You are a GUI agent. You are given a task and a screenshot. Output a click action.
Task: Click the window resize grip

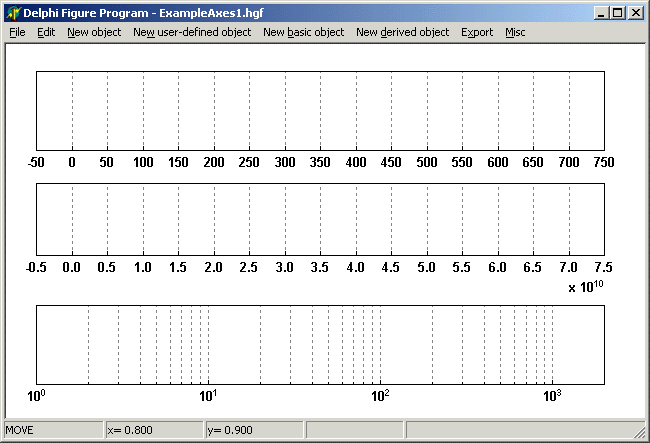point(640,432)
